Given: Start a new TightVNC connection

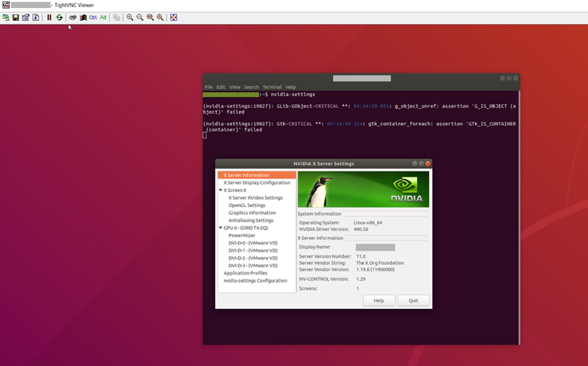Looking at the screenshot, I should tap(6, 17).
